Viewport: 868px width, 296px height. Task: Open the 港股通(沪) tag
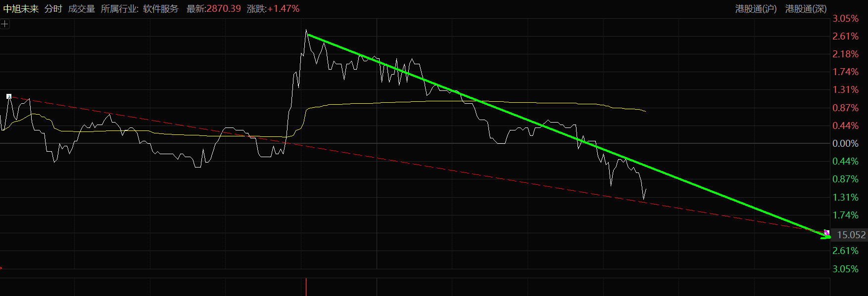(756, 9)
